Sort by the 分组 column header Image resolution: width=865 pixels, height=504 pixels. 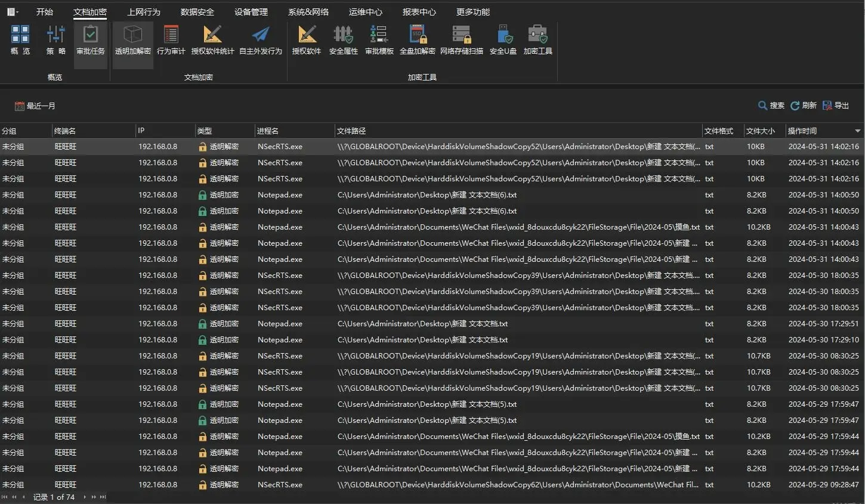coord(26,131)
